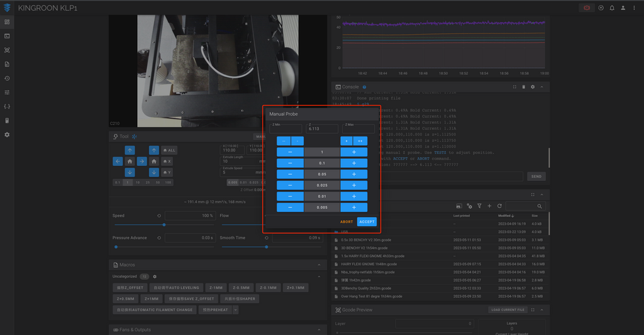The image size is (644, 335).
Task: Open the notifications bell
Action: pos(612,8)
